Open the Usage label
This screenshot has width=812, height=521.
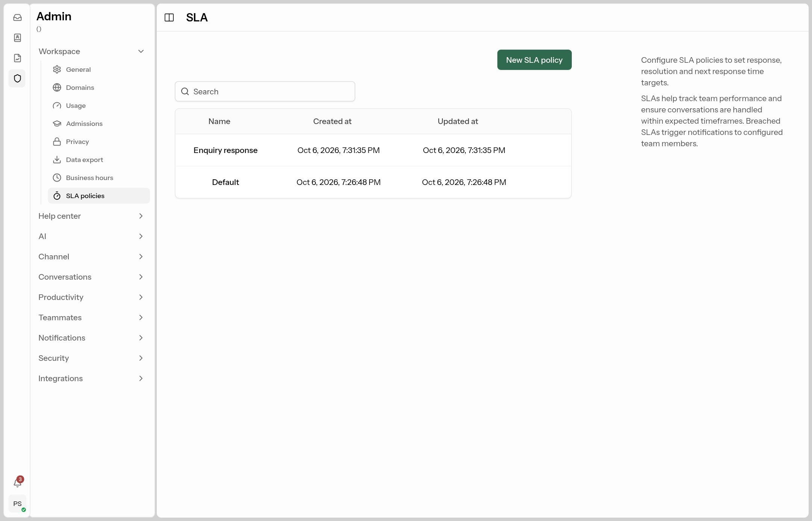pos(76,106)
